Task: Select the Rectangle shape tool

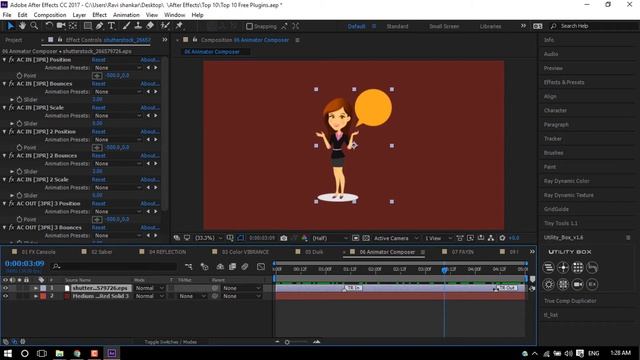Action: [x=87, y=26]
